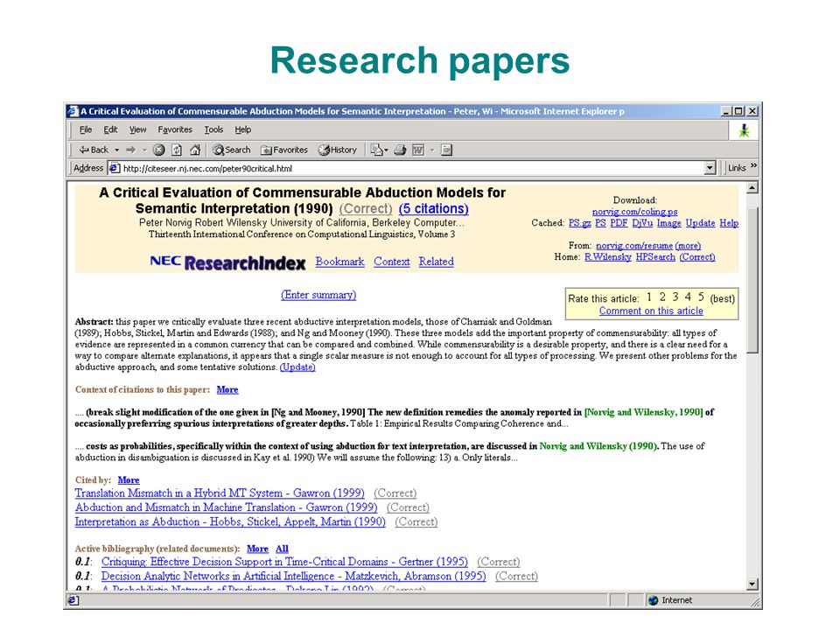
Task: Open the View menu
Action: click(137, 129)
